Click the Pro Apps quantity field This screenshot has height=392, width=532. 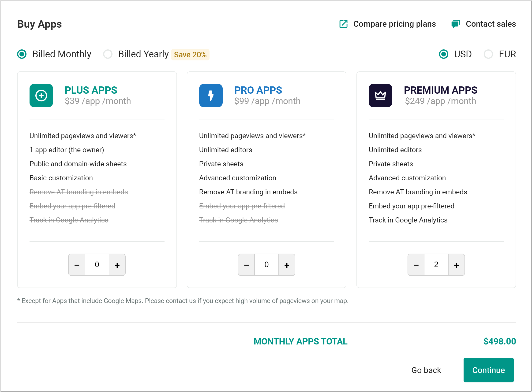[267, 265]
